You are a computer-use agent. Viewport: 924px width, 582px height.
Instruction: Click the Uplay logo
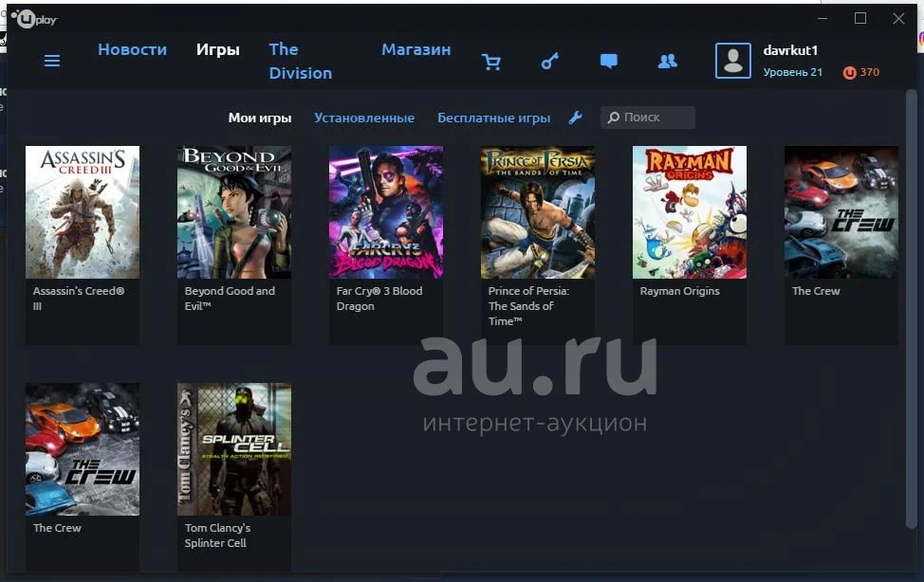point(35,19)
